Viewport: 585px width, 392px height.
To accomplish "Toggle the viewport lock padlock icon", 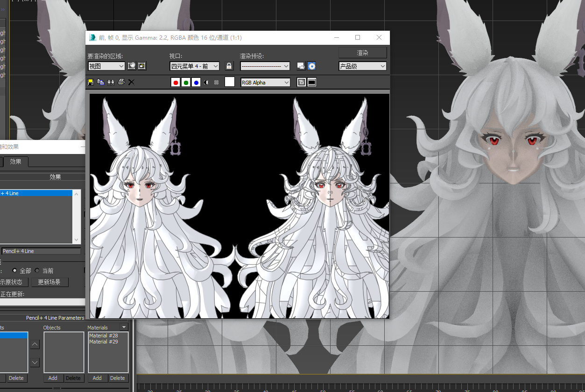I will pos(229,66).
